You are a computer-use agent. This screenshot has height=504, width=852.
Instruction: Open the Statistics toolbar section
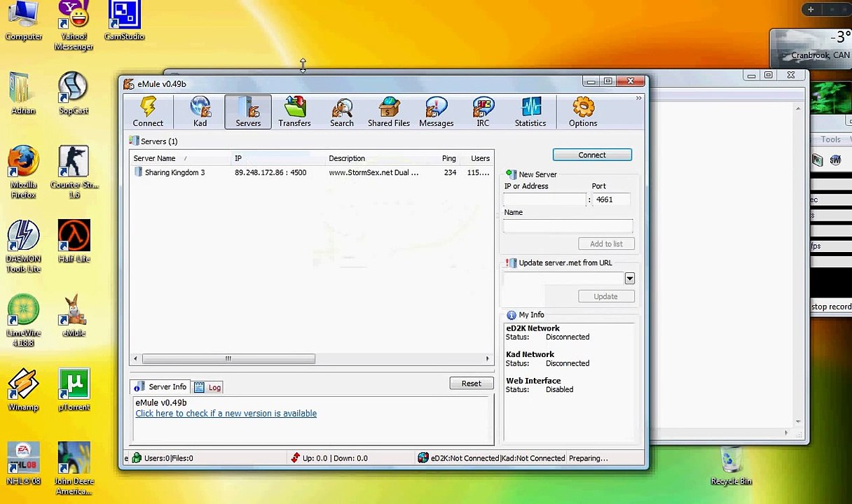(530, 113)
